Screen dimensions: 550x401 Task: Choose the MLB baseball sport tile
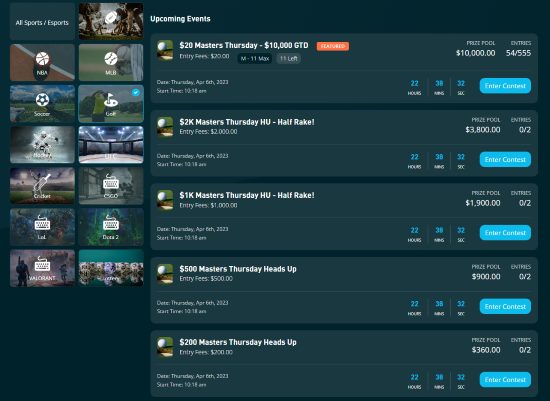point(111,62)
